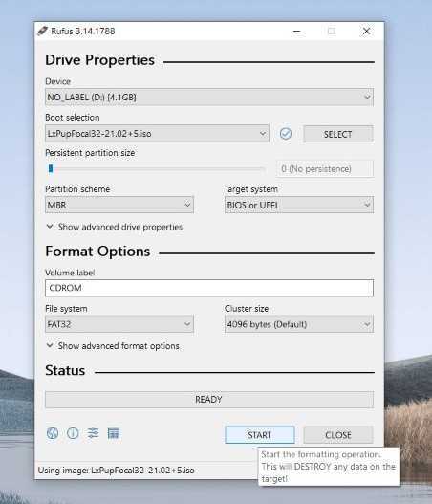The width and height of the screenshot is (432, 504).
Task: Click the persistence size field
Action: [x=325, y=168]
